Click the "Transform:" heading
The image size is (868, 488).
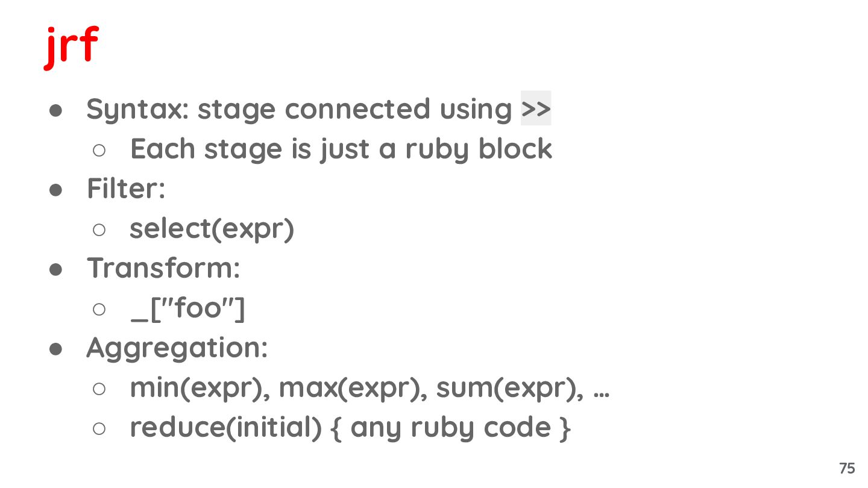coord(163,268)
